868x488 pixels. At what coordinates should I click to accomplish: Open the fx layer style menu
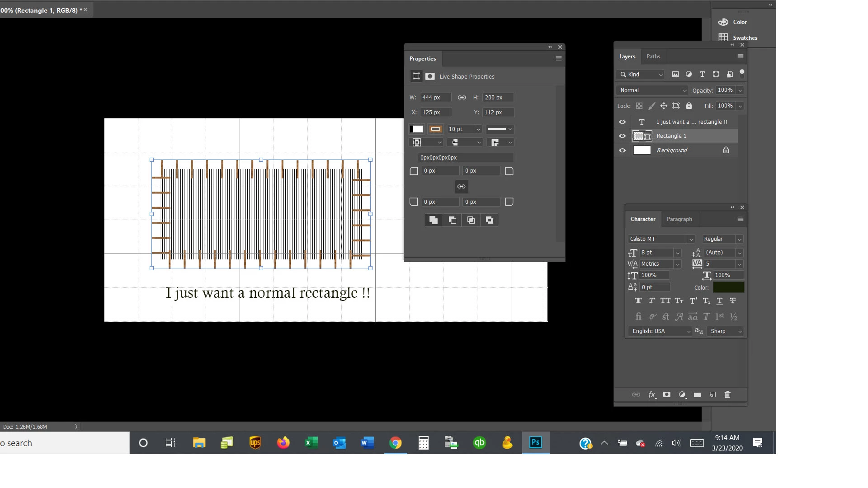pyautogui.click(x=651, y=394)
